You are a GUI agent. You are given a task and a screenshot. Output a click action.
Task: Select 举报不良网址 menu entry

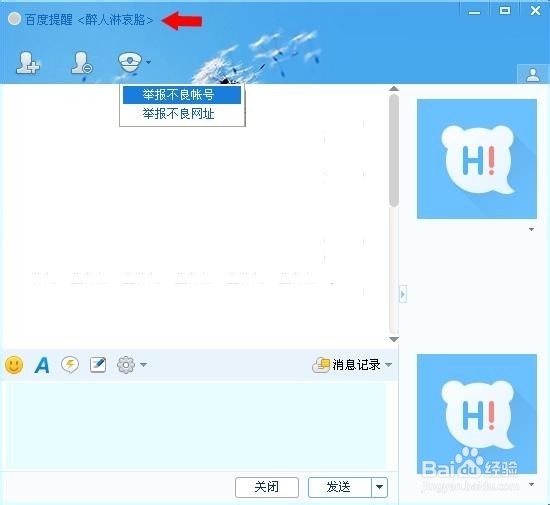click(182, 114)
